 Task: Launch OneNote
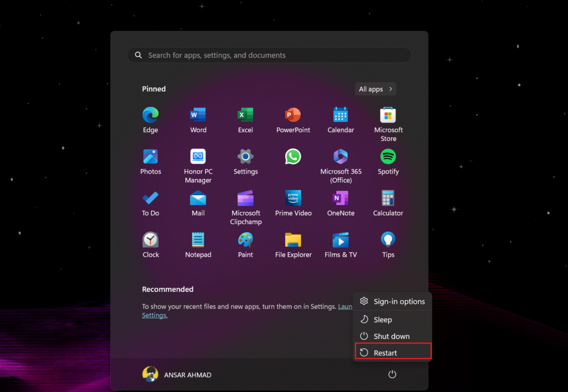[341, 198]
